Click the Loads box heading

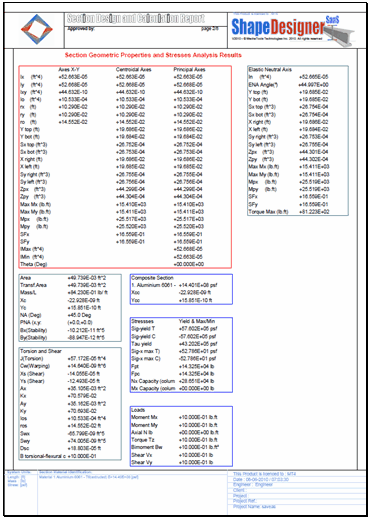pyautogui.click(x=138, y=410)
